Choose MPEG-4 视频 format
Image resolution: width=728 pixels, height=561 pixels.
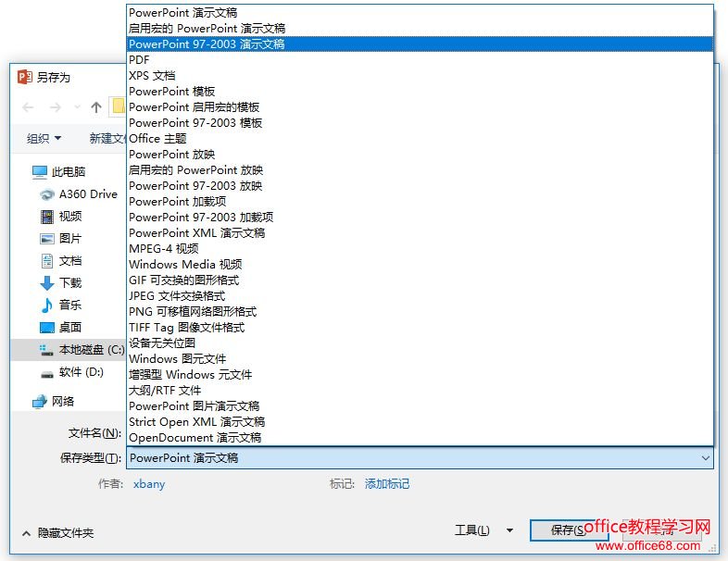point(420,249)
